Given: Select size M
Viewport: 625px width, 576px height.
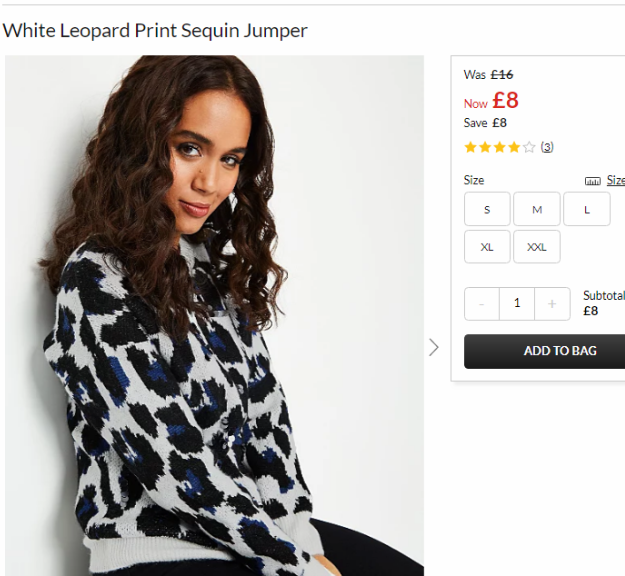Looking at the screenshot, I should [x=537, y=209].
